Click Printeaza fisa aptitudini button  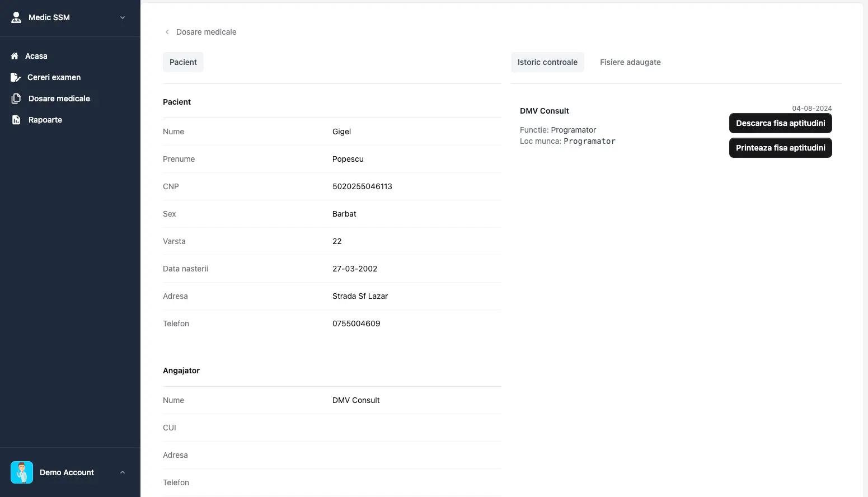(780, 148)
